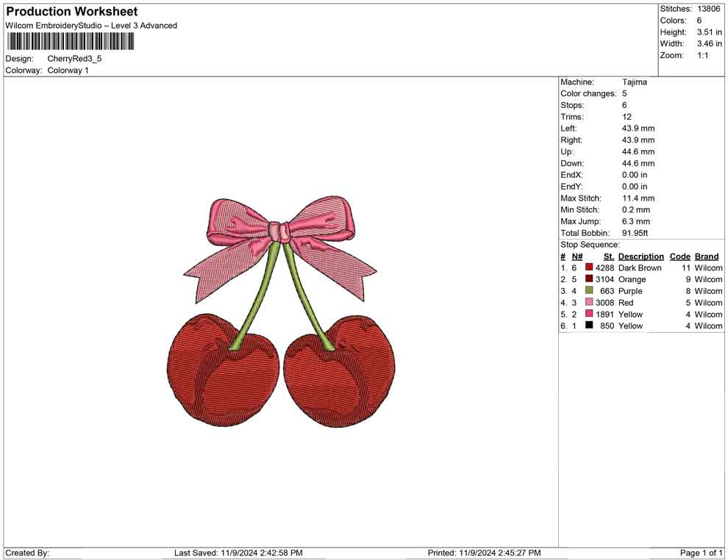Click the 'Page 1 of 1' indicator

(701, 553)
